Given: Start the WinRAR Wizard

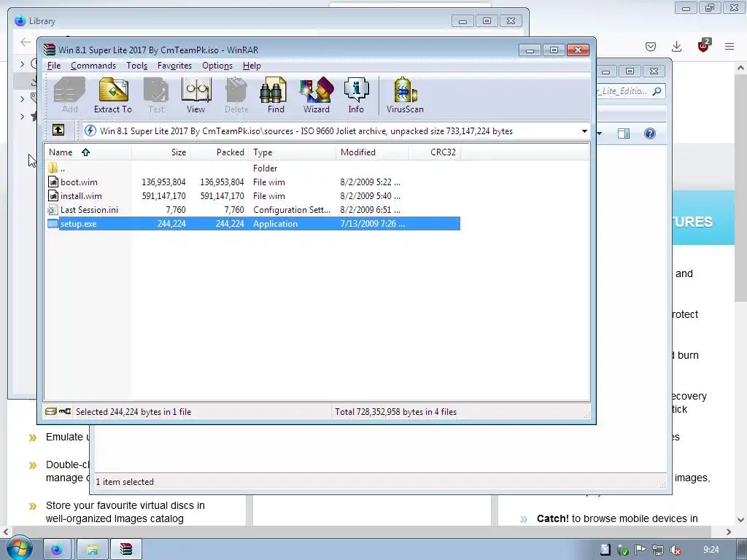Looking at the screenshot, I should tap(317, 96).
